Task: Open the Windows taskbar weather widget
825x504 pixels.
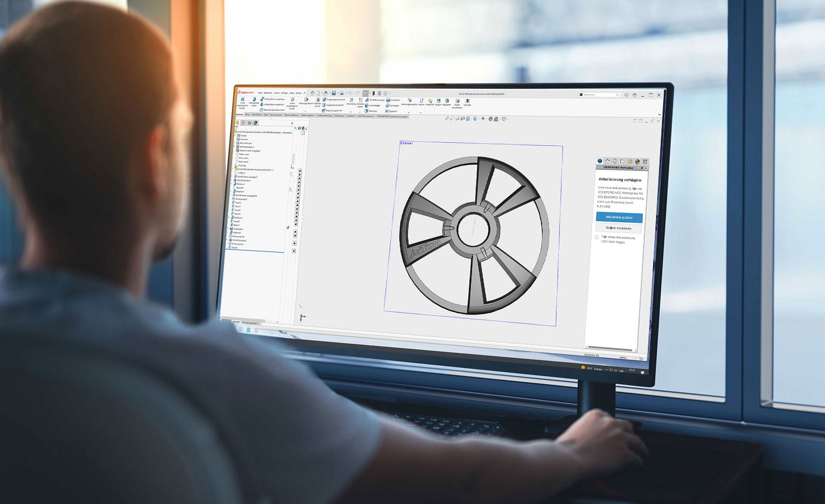Action: coord(591,368)
